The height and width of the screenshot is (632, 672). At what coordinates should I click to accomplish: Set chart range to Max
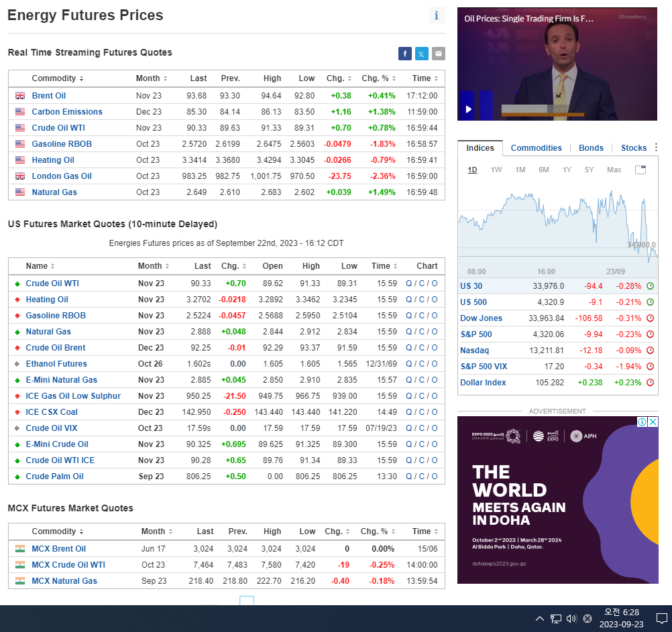click(x=614, y=170)
